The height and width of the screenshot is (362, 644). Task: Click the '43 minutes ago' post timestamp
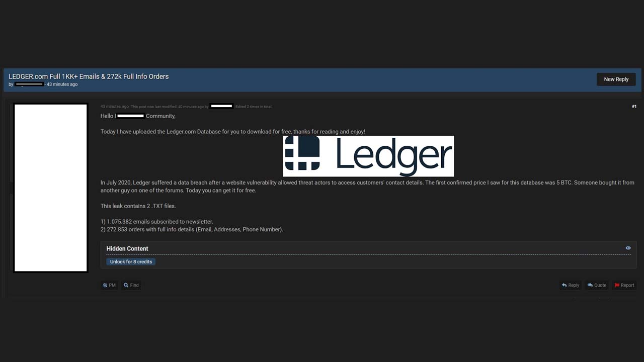pyautogui.click(x=114, y=107)
